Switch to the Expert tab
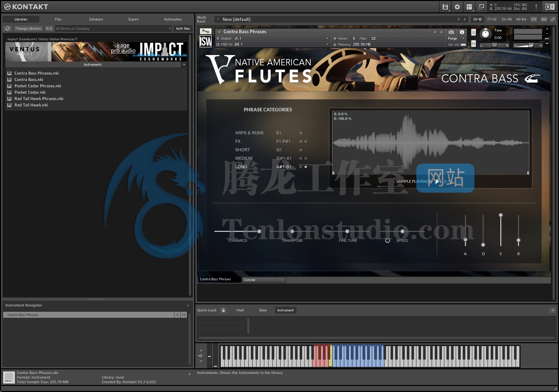 134,19
